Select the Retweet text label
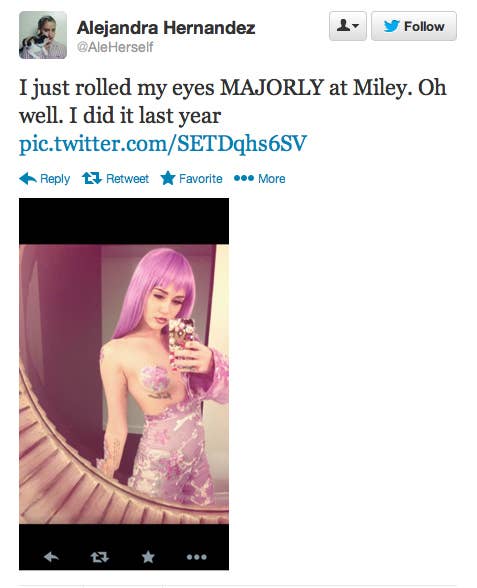Image resolution: width=477 pixels, height=588 pixels. click(128, 178)
